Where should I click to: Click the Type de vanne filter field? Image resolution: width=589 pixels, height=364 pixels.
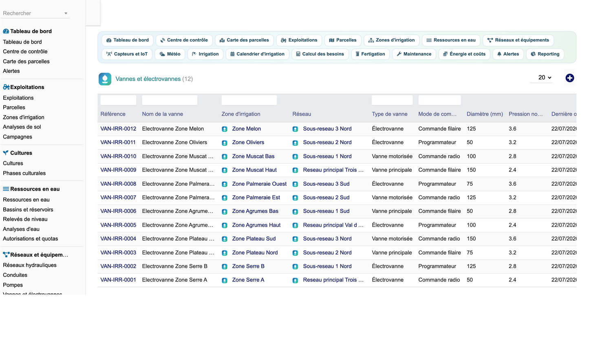392,100
